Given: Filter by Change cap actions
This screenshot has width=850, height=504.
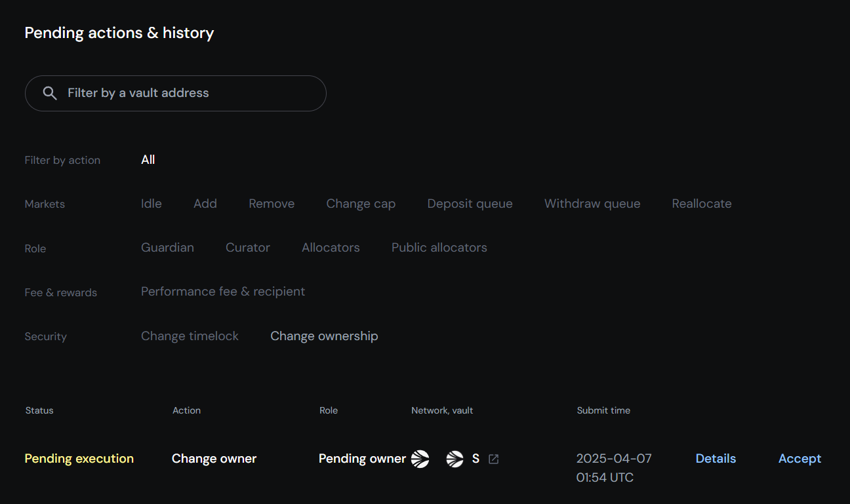Looking at the screenshot, I should [x=361, y=204].
